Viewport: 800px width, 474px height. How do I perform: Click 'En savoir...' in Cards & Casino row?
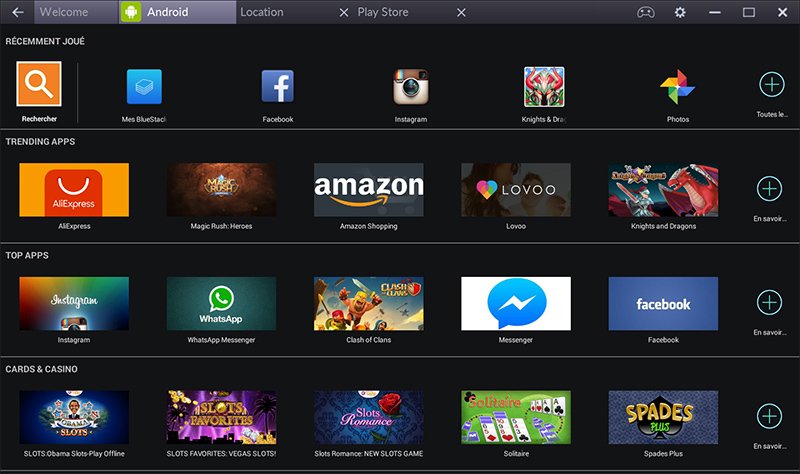point(769,446)
